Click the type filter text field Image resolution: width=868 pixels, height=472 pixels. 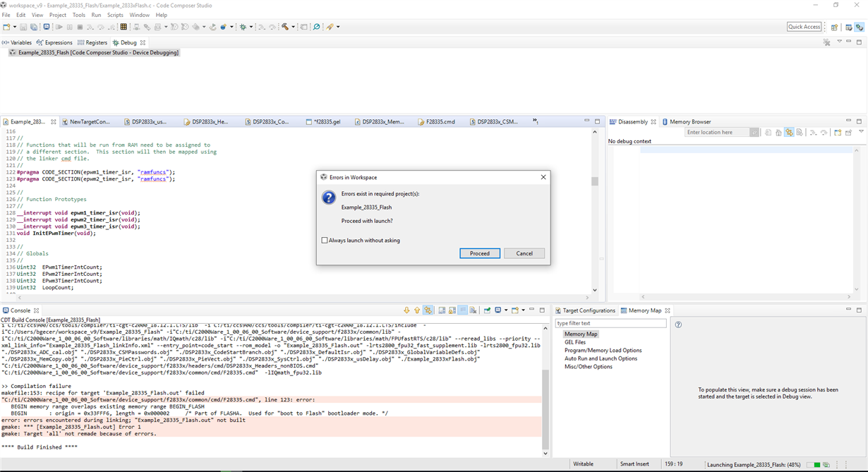click(x=611, y=323)
